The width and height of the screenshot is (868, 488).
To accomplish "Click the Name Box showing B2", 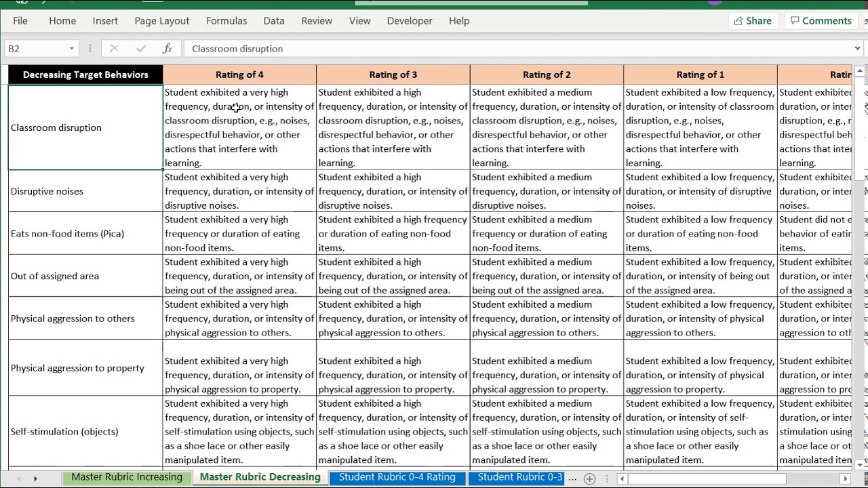I will tap(36, 49).
